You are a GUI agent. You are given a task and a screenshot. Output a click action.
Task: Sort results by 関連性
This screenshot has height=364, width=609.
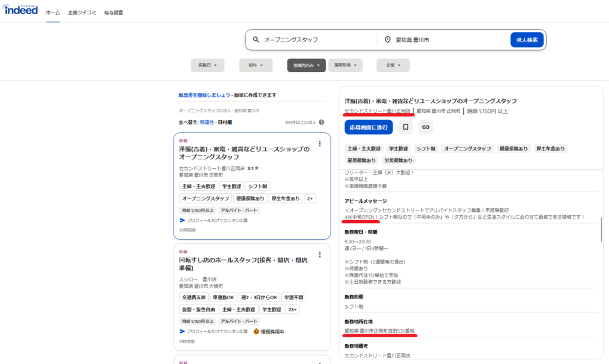click(207, 122)
